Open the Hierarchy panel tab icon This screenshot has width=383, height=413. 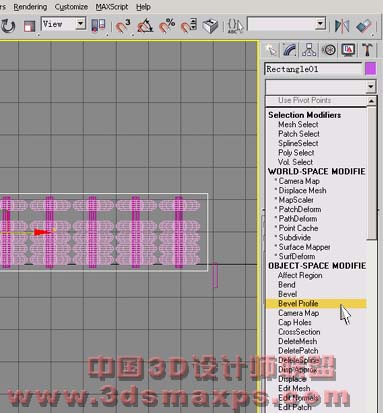pyautogui.click(x=309, y=50)
